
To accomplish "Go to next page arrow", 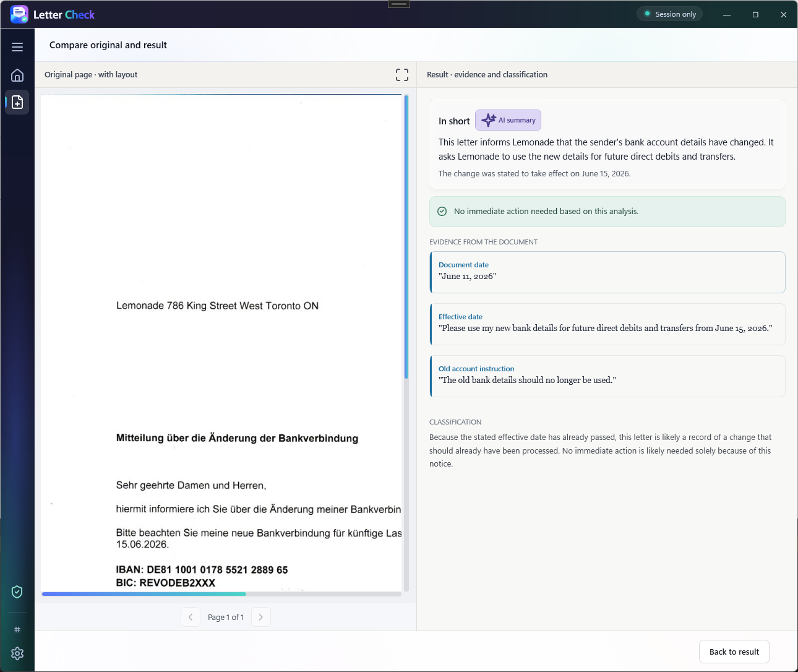I will [261, 617].
